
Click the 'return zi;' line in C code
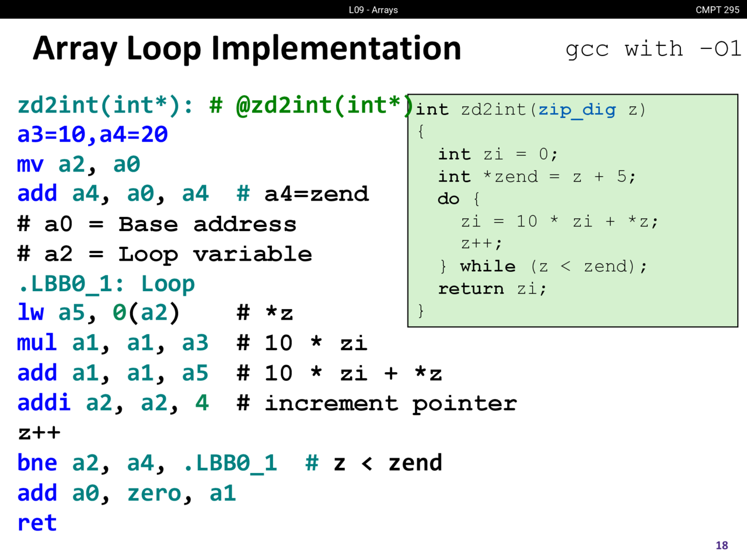pos(492,289)
